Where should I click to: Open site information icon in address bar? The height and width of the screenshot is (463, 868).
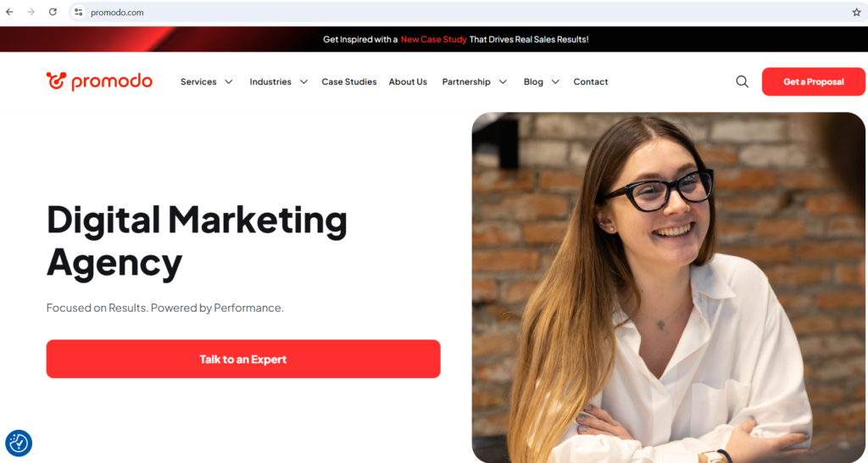(x=79, y=12)
